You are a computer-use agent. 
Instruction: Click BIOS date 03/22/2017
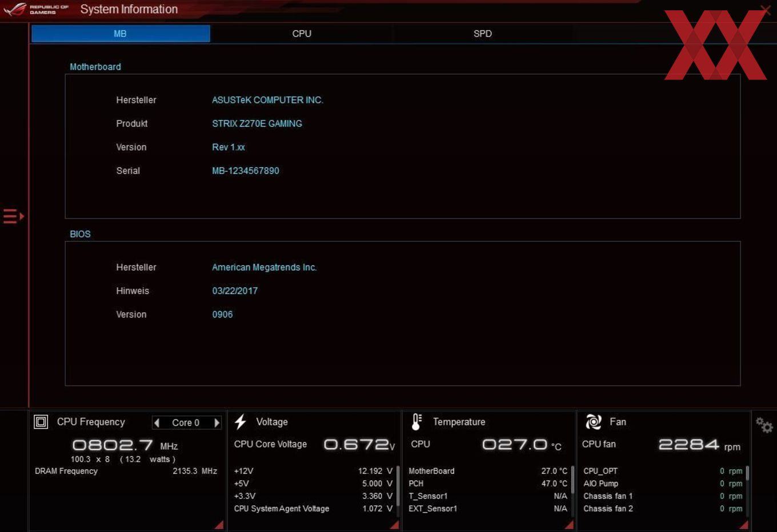[235, 291]
